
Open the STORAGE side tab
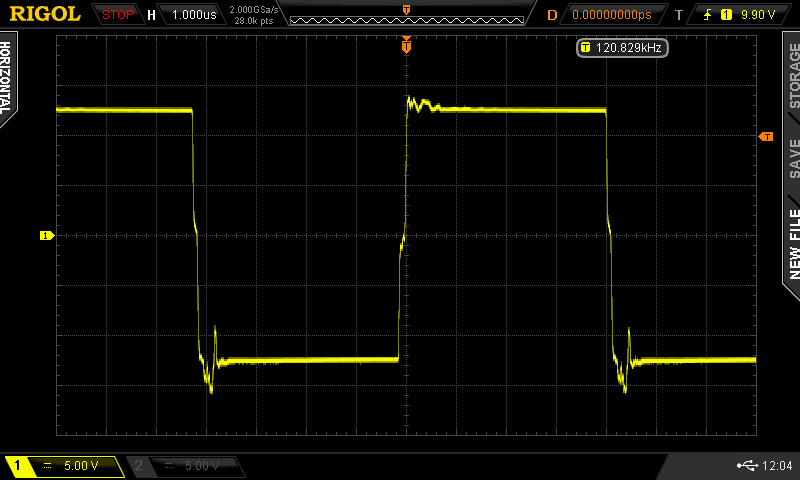pos(793,78)
